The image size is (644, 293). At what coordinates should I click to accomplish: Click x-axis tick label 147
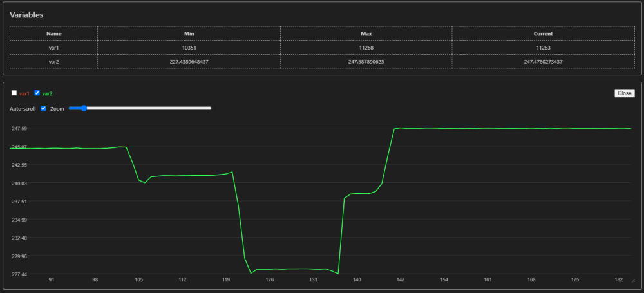[401, 280]
